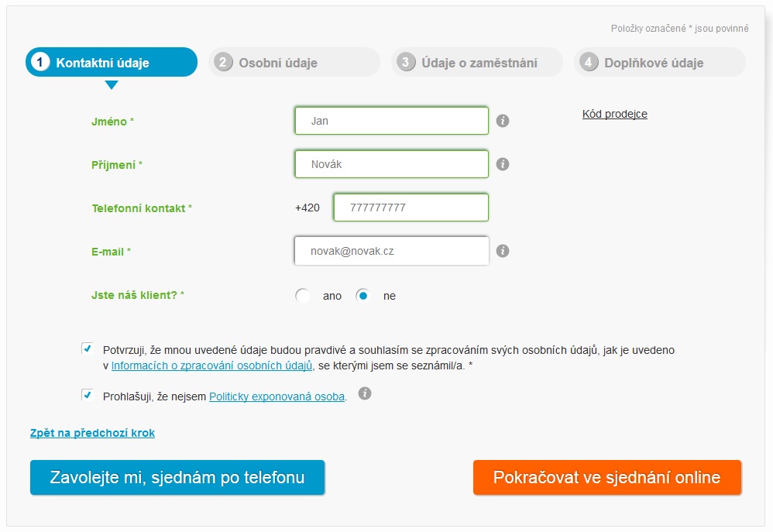Open the Doplňkové údaje step tab

click(x=660, y=62)
